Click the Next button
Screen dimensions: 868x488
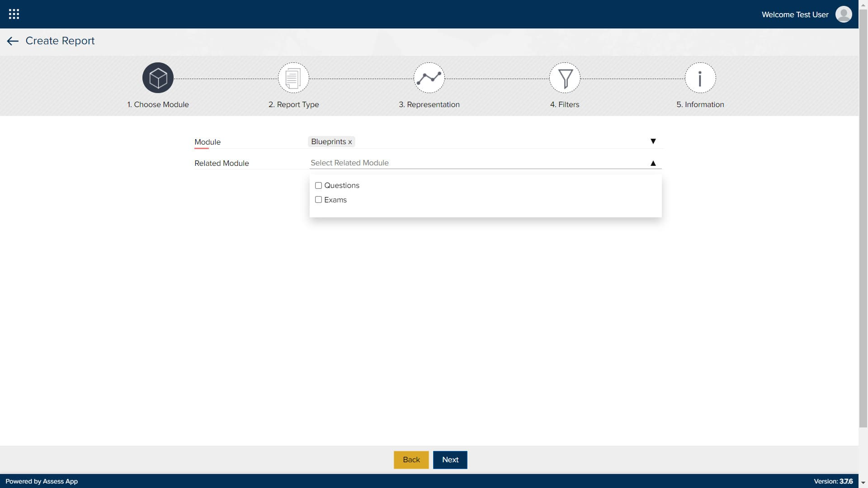450,460
